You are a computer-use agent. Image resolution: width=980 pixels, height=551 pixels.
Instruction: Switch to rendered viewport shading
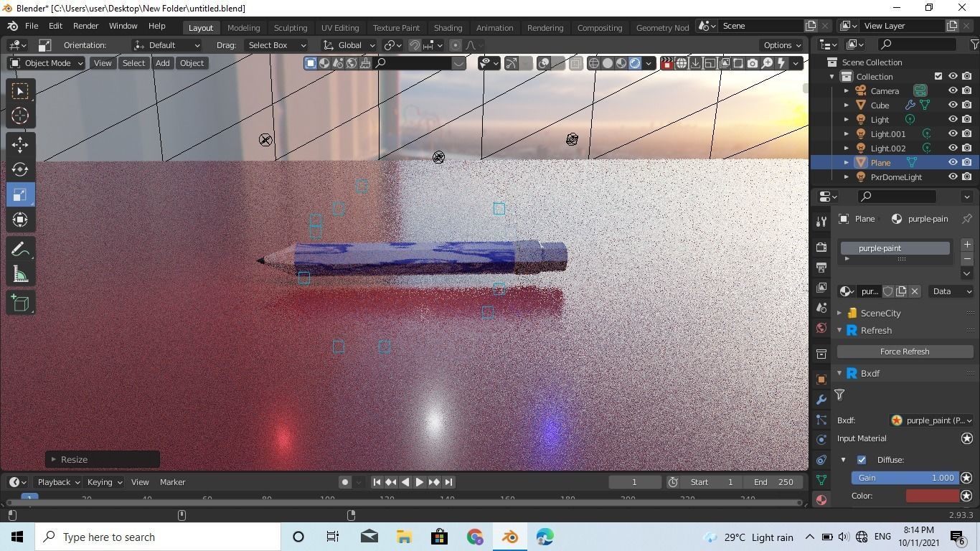pyautogui.click(x=635, y=63)
